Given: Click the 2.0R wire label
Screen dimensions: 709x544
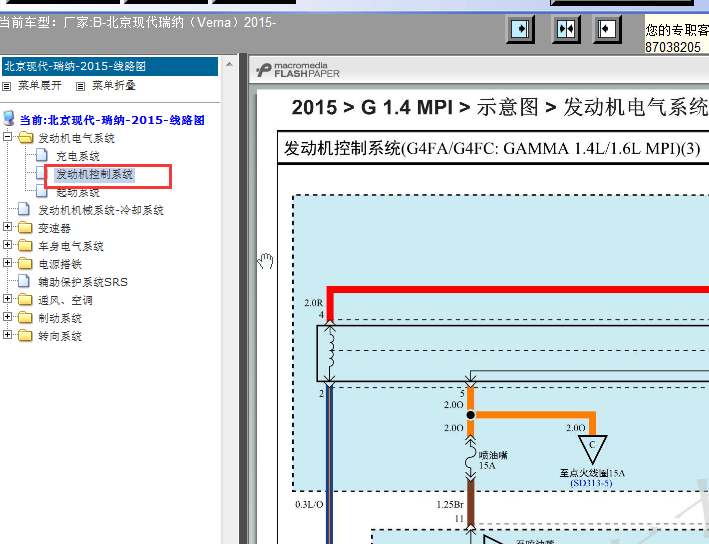Looking at the screenshot, I should coord(313,303).
